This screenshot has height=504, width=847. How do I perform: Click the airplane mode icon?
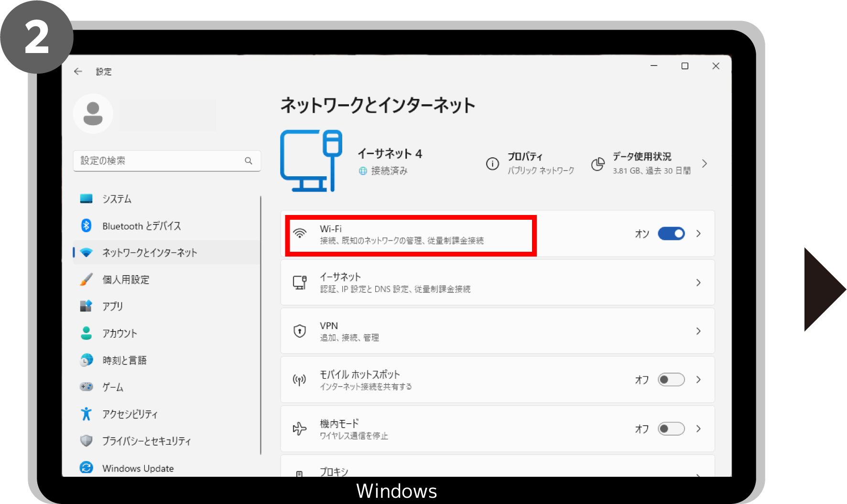[300, 429]
